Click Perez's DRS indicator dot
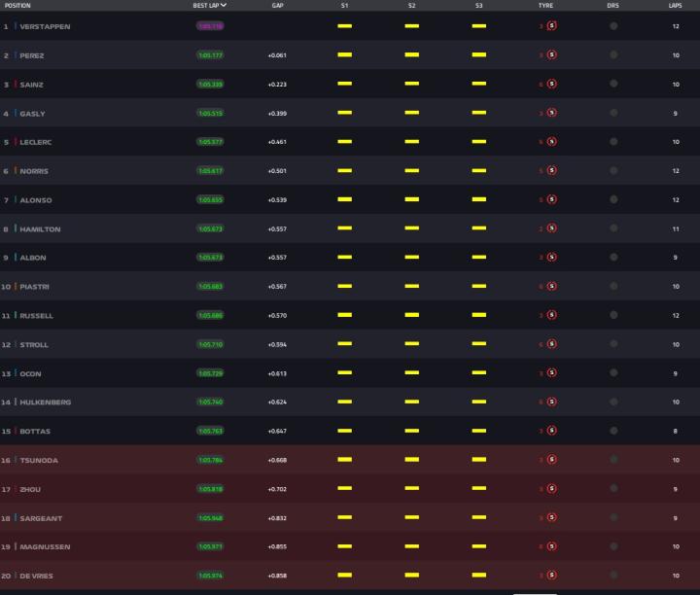This screenshot has width=700, height=595. (x=613, y=55)
